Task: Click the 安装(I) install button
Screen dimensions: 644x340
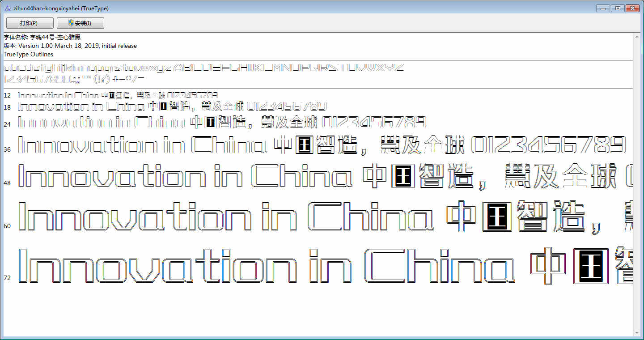Action: point(80,23)
